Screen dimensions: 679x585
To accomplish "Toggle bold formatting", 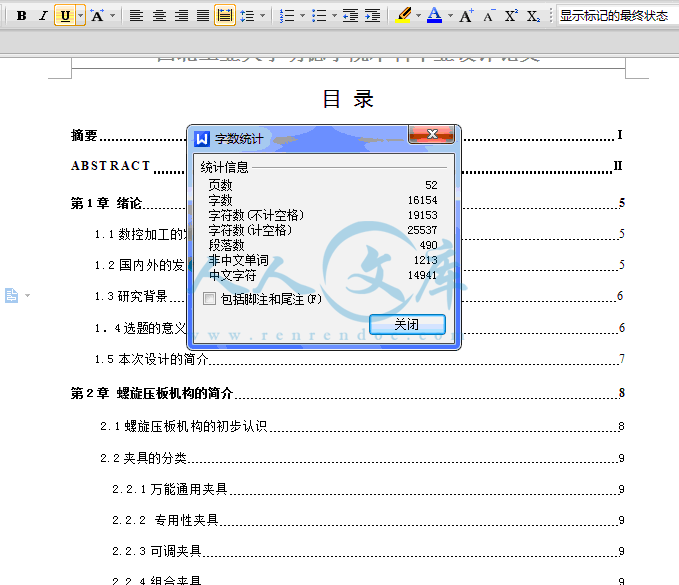I will point(21,16).
